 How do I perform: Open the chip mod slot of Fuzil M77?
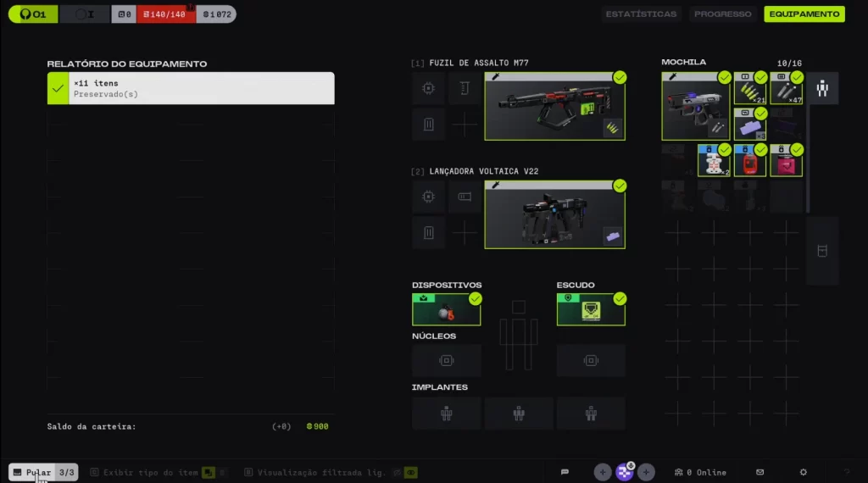[x=429, y=88]
